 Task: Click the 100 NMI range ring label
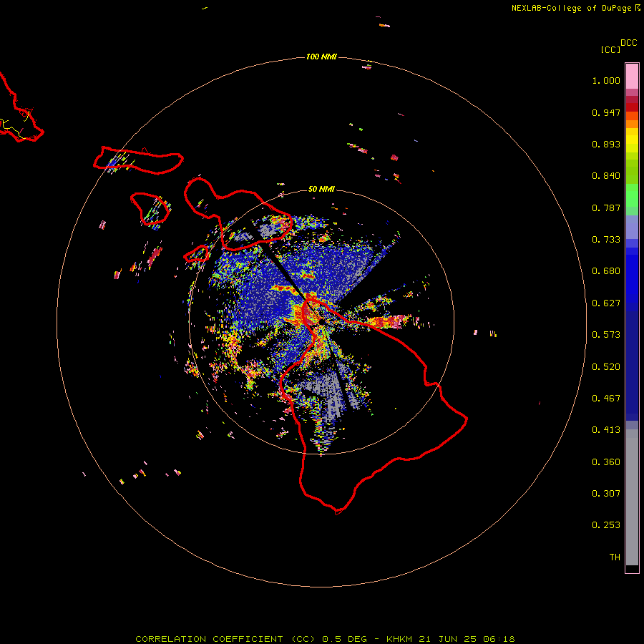tap(321, 57)
